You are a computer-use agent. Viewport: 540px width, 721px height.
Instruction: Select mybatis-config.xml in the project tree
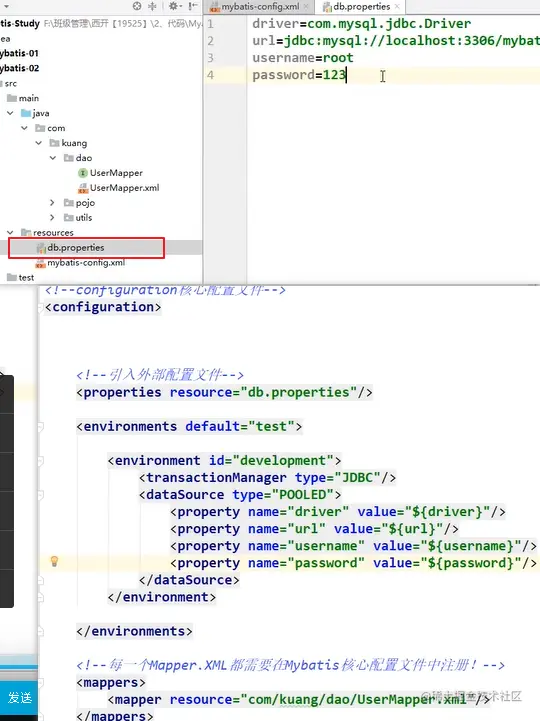tap(86, 263)
